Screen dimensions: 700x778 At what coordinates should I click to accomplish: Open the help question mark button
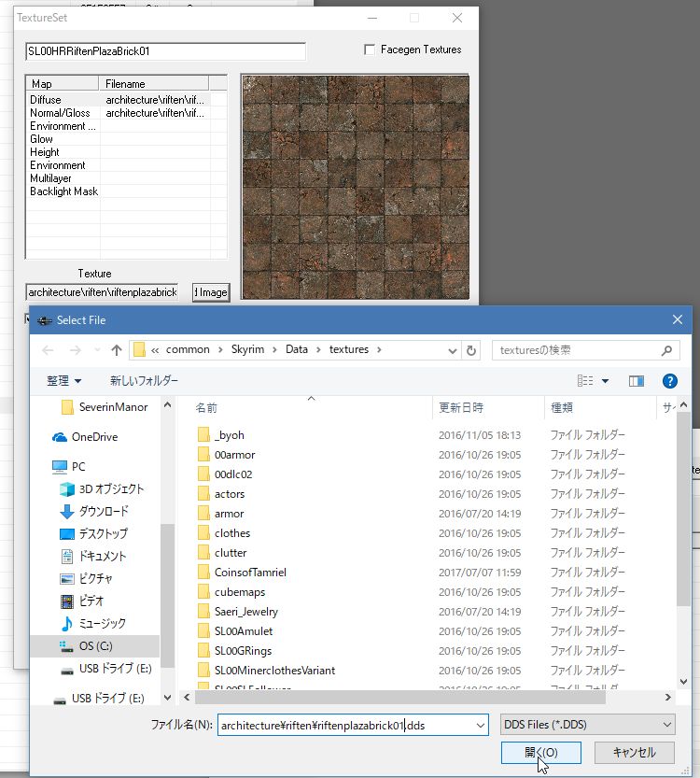click(x=670, y=381)
